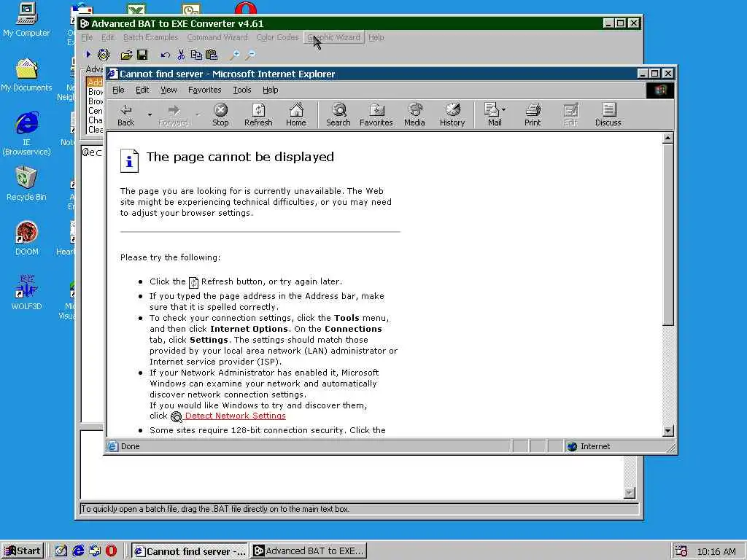This screenshot has width=747, height=560.
Task: Click the Undo icon in BAT converter toolbar
Action: pos(166,55)
